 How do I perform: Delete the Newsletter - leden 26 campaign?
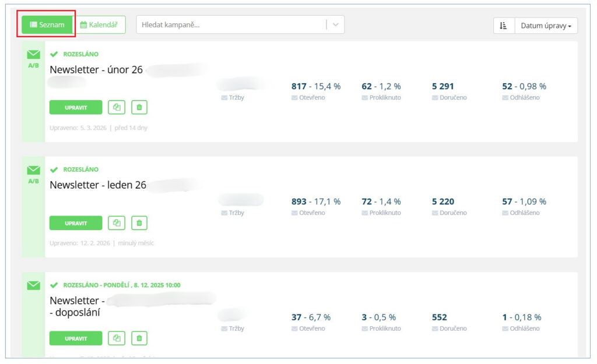pos(139,222)
